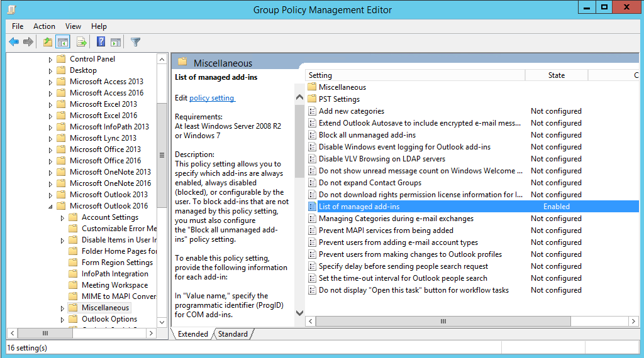Select Do not display "Open this task" button policy
Screen dimensions: 644x358
pos(414,290)
